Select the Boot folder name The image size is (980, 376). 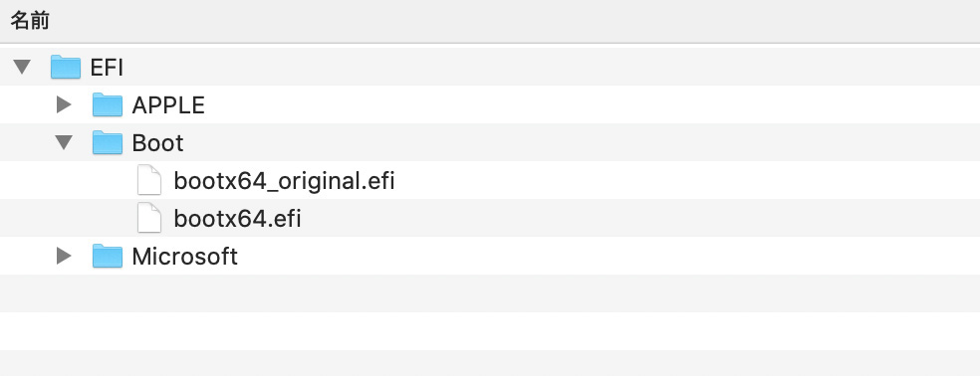(x=157, y=143)
